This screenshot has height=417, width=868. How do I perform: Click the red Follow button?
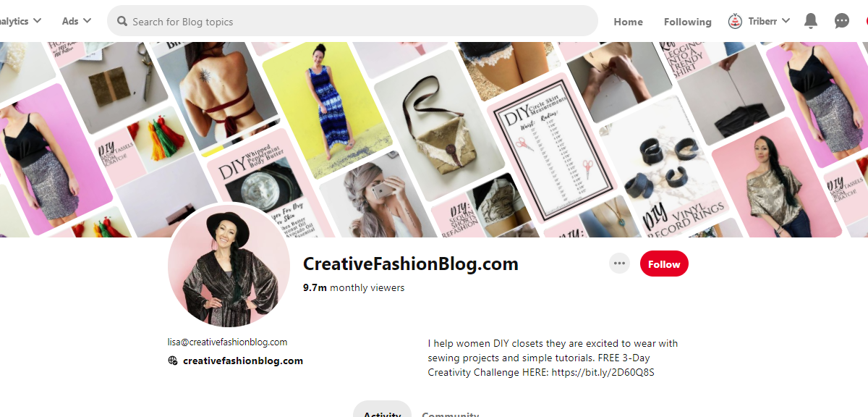(664, 264)
